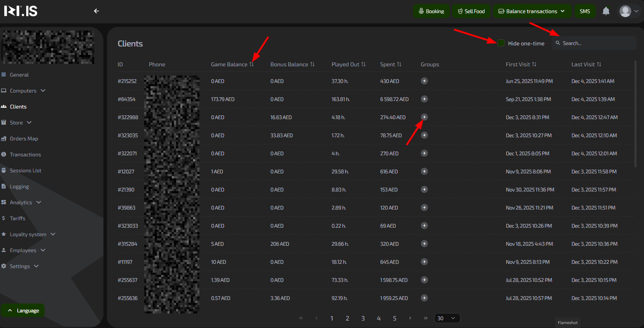
Task: Click the back arrow in header
Action: [96, 11]
